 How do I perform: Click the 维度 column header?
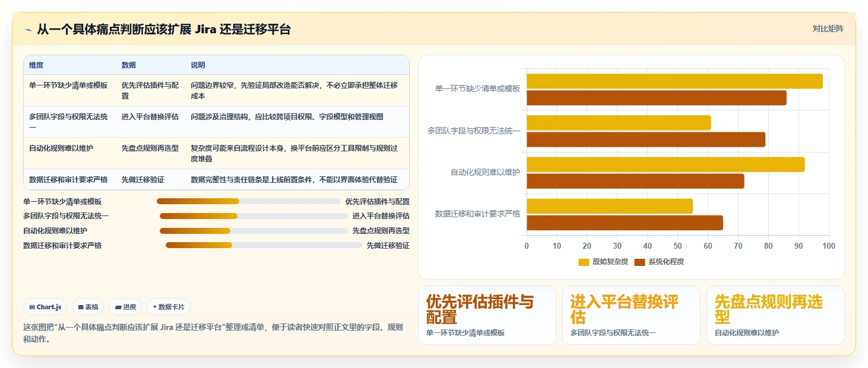point(36,65)
